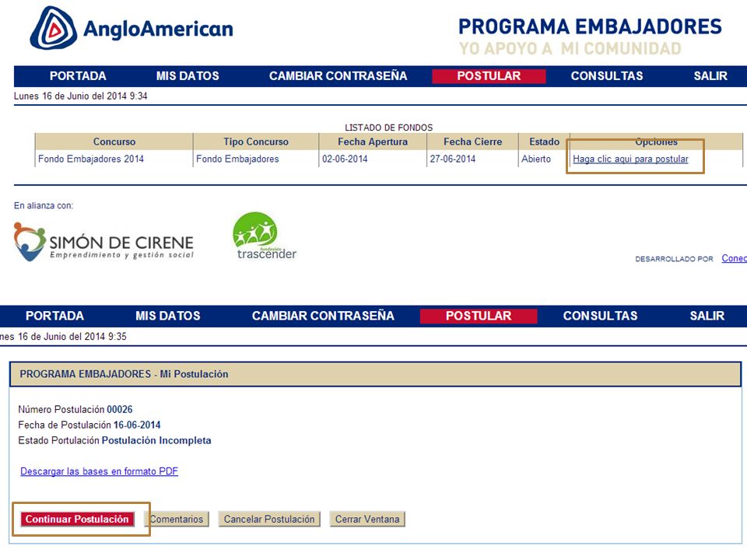
Task: Open CONSULTAS in the lower navigation bar
Action: point(600,317)
